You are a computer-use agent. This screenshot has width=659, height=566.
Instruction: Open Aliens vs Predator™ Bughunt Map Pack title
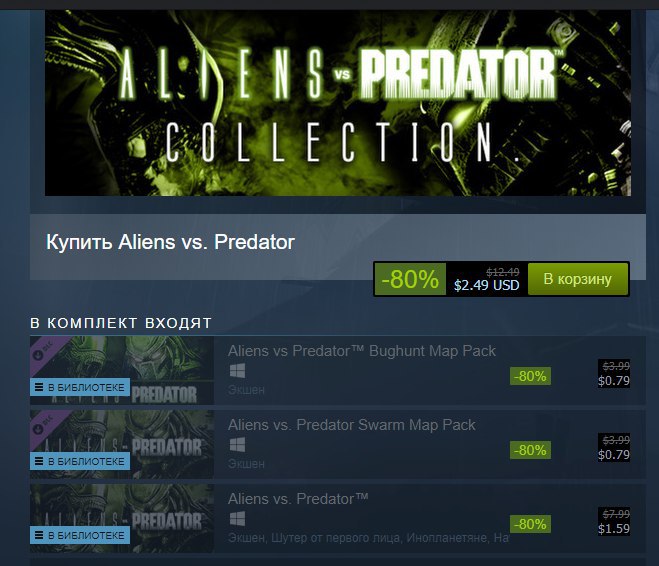point(362,351)
